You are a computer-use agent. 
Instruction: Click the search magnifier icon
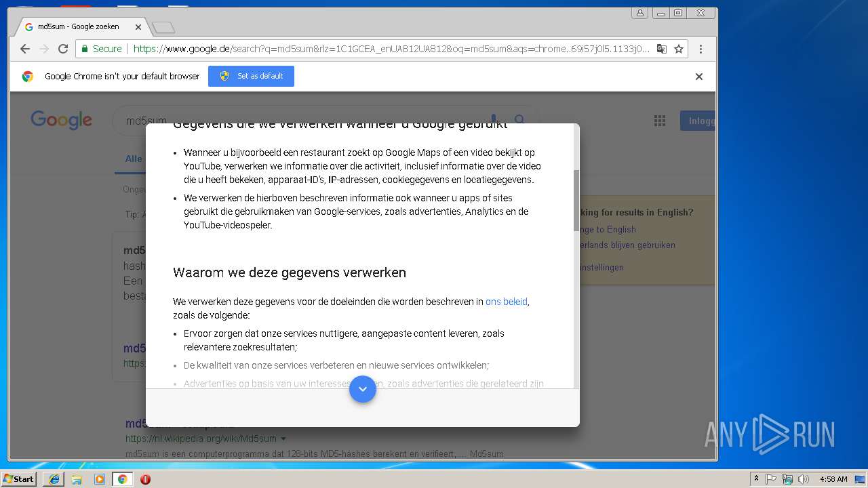coord(519,120)
